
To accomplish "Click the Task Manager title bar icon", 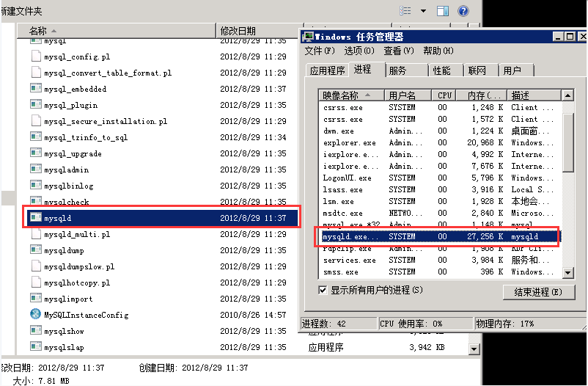I will tap(309, 37).
